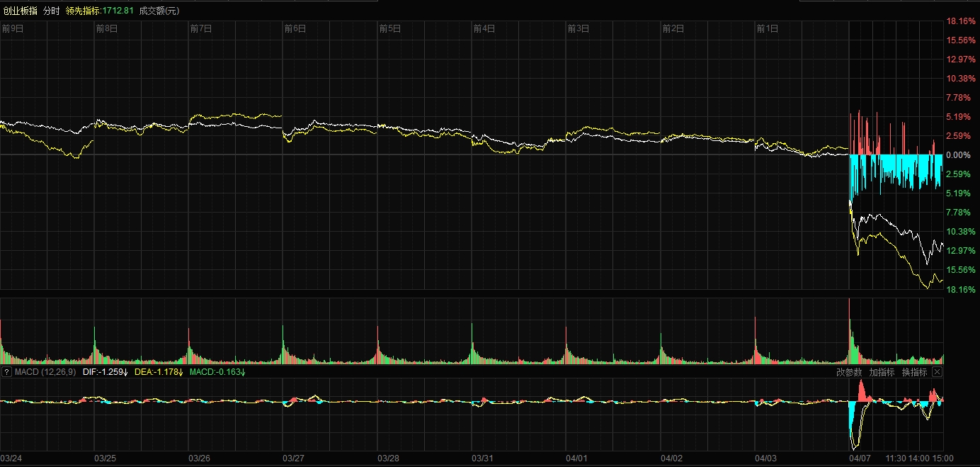Click the 分时 chart type label
The height and width of the screenshot is (467, 980).
(52, 11)
